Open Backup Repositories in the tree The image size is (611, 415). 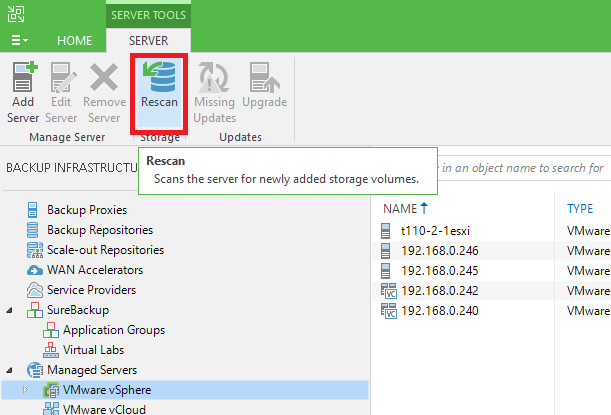pyautogui.click(x=100, y=230)
